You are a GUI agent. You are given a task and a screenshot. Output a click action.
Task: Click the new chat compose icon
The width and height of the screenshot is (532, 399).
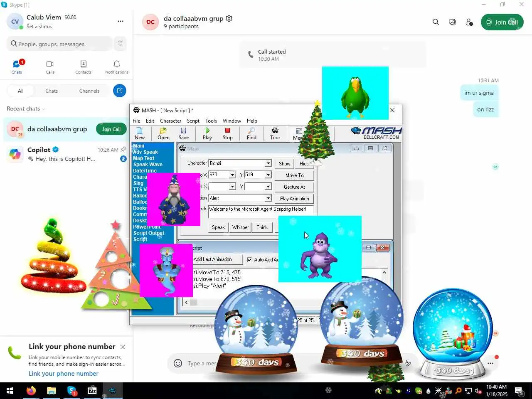pos(120,91)
